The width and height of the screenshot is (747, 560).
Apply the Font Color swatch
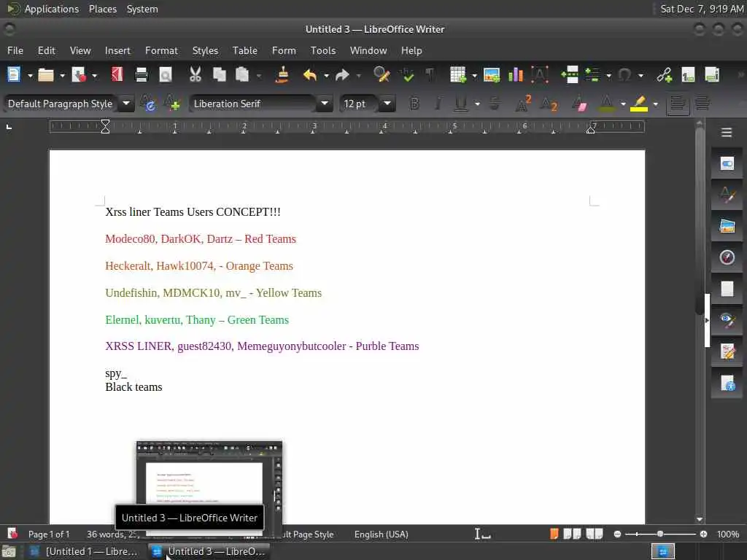[606, 104]
